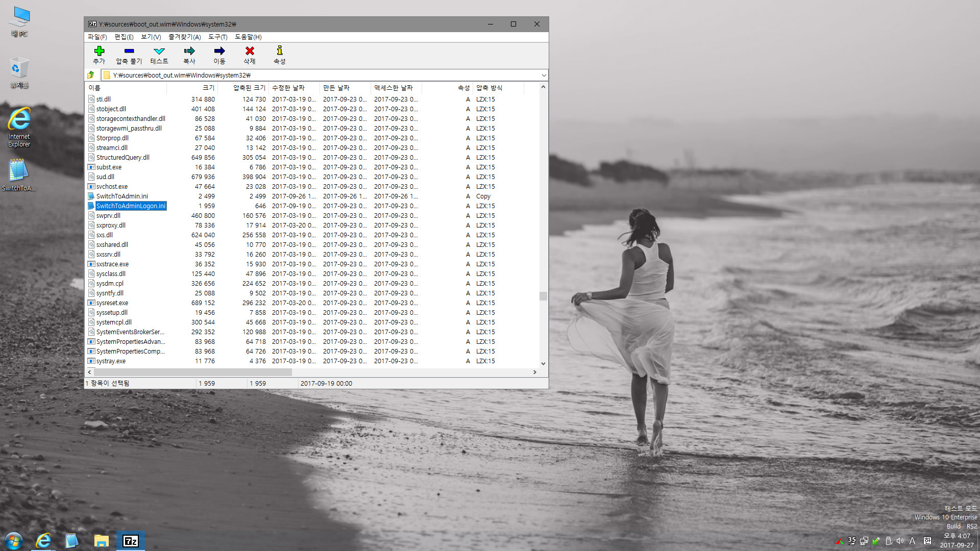Sort by 압축 방식 column header
The width and height of the screenshot is (980, 551).
coord(499,88)
